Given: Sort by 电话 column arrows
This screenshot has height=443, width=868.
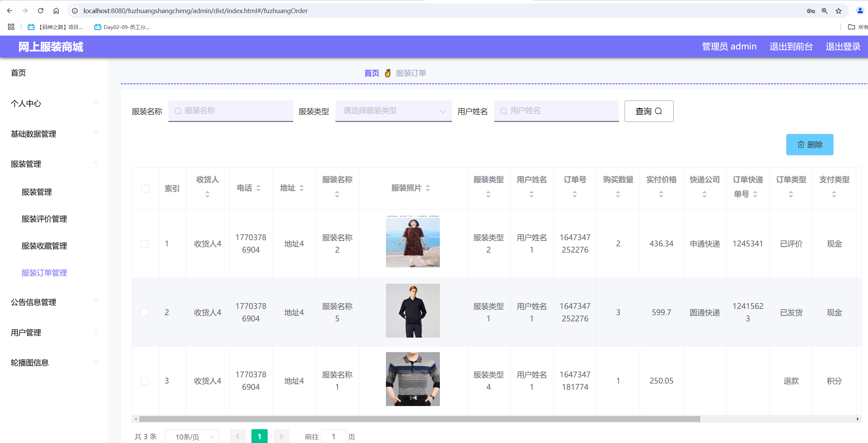Looking at the screenshot, I should tap(258, 188).
